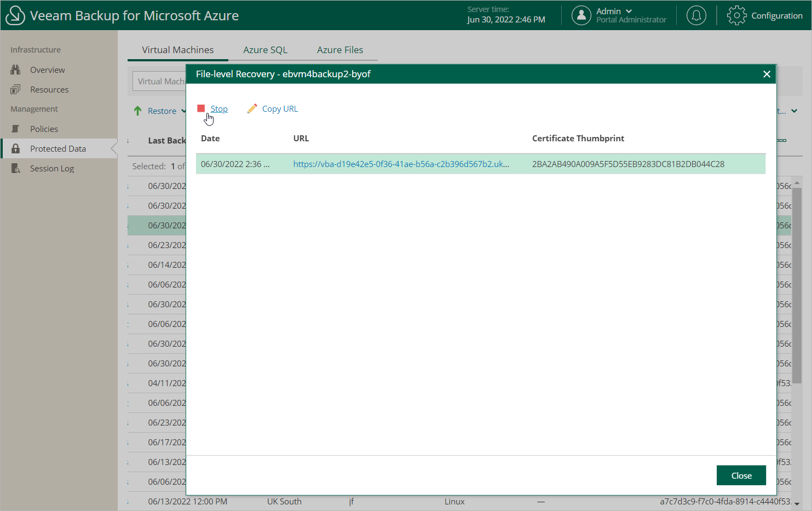Click the Session Log icon
This screenshot has height=511, width=812.
click(x=15, y=168)
